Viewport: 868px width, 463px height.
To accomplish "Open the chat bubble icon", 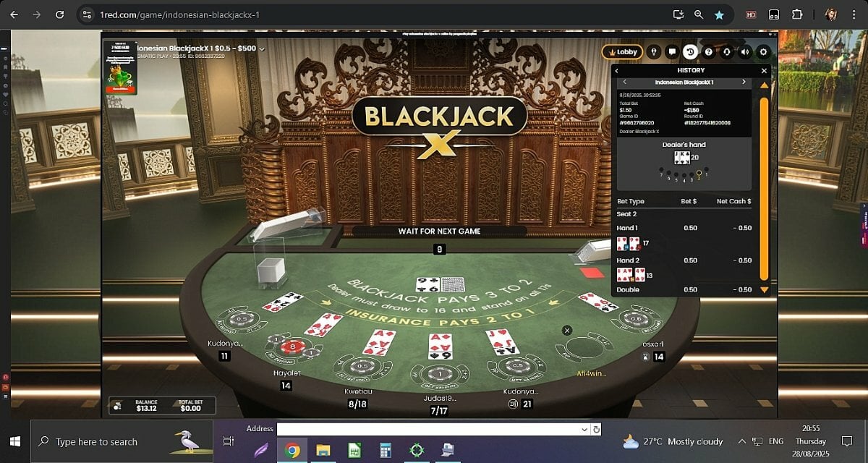I will [x=672, y=52].
